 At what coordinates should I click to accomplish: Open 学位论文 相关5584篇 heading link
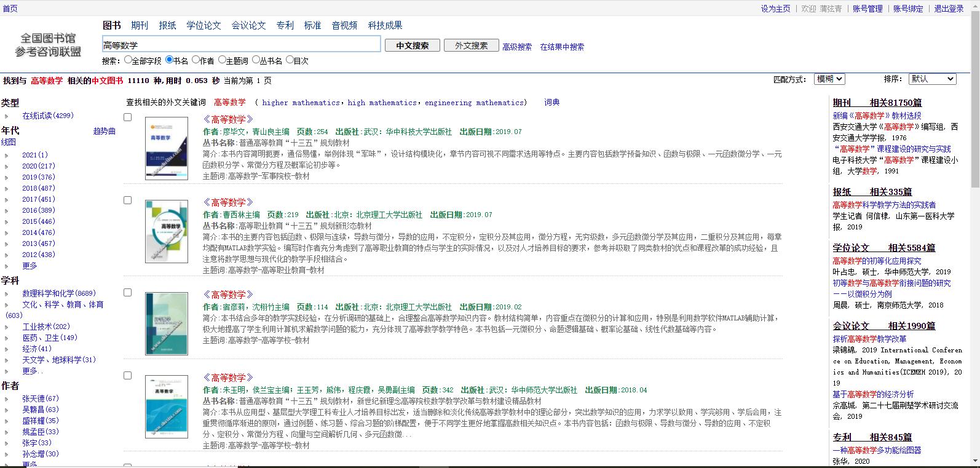click(884, 248)
